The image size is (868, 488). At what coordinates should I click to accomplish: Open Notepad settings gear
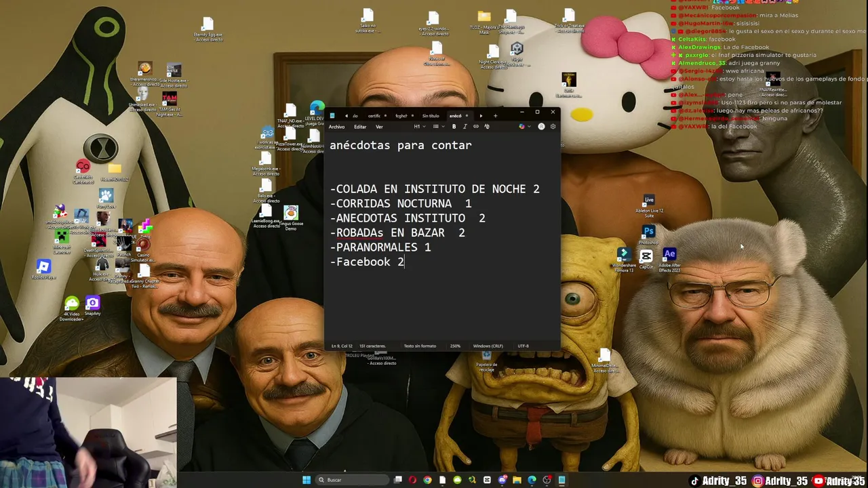click(553, 127)
